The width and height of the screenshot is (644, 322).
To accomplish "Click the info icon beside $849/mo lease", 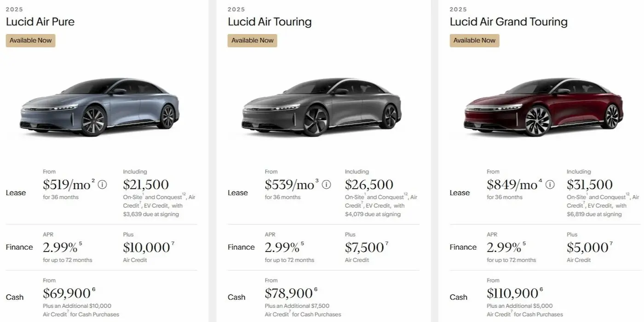I will click(550, 184).
